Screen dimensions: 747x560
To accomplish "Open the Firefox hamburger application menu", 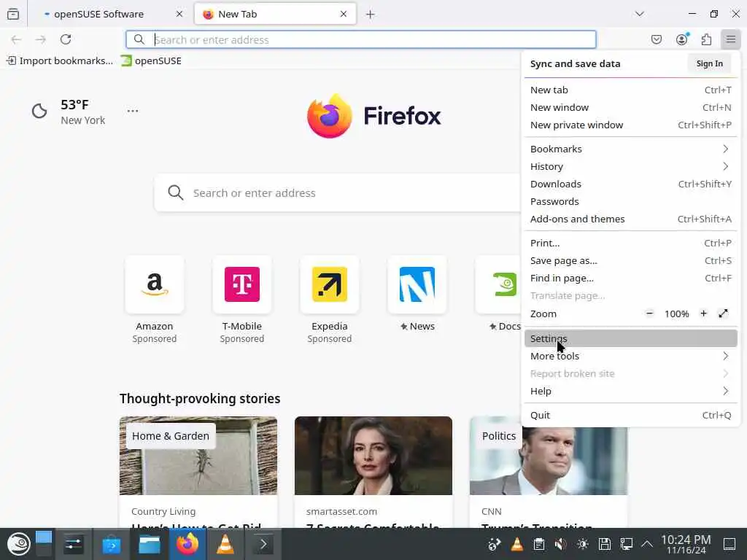I will (x=730, y=39).
